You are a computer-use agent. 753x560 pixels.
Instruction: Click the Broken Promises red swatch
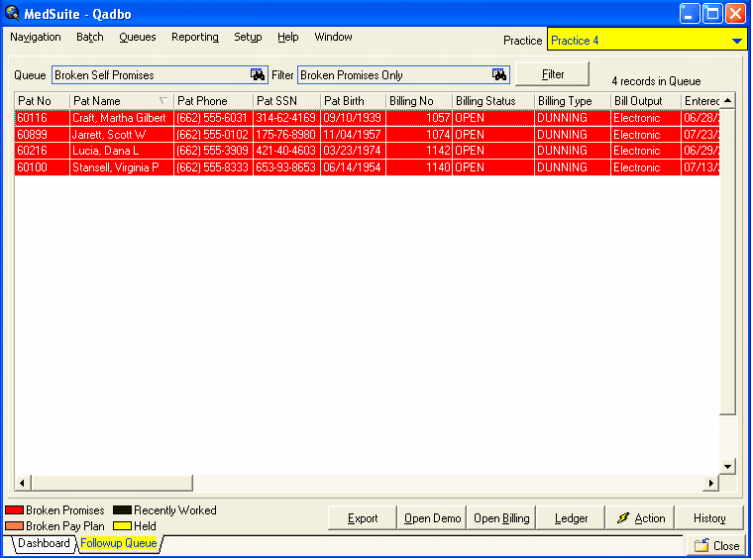coord(15,510)
